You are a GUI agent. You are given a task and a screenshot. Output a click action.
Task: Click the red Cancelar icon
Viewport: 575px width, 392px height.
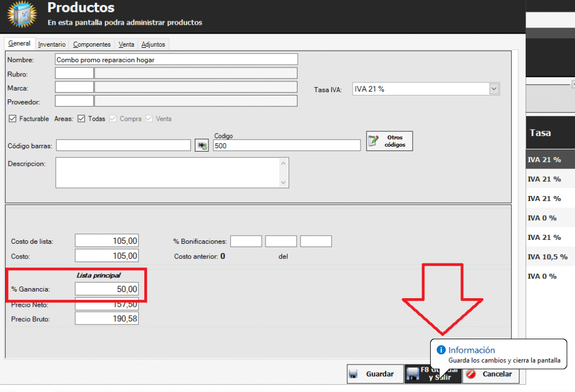(472, 374)
